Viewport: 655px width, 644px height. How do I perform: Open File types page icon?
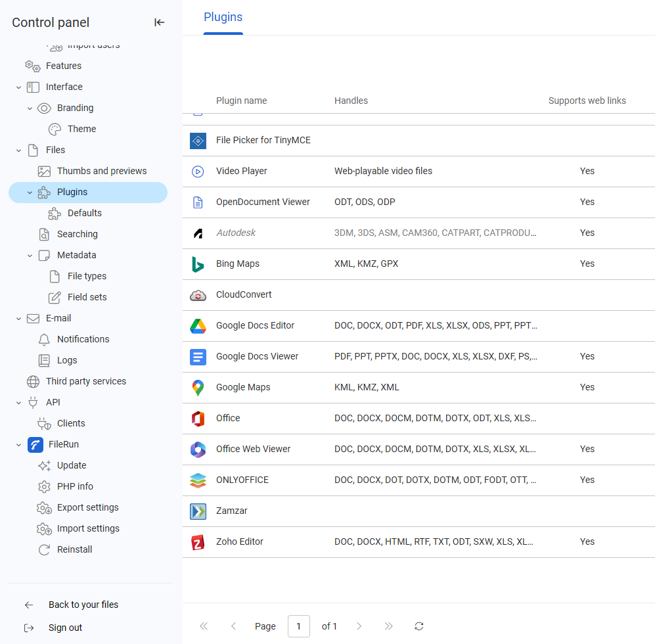tap(55, 276)
